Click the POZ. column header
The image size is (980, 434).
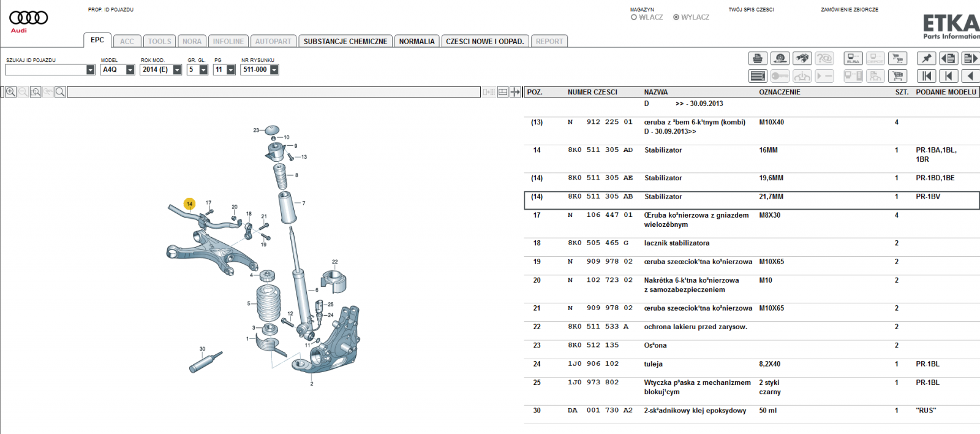(x=535, y=92)
